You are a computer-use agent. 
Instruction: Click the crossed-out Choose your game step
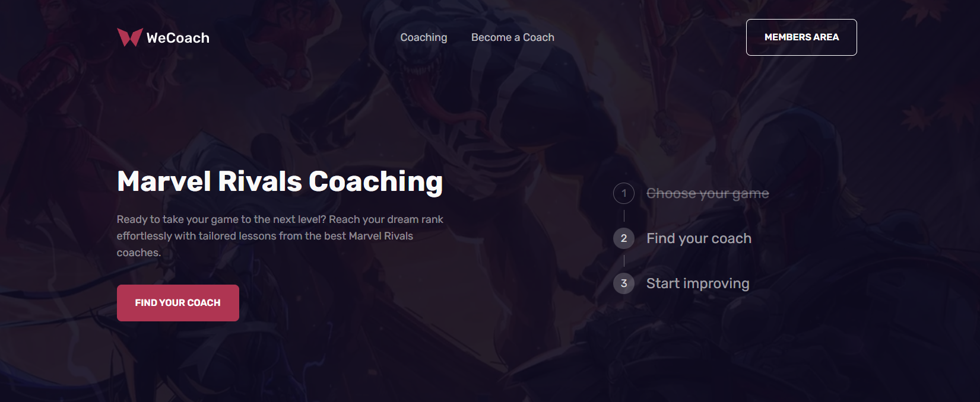(x=708, y=193)
